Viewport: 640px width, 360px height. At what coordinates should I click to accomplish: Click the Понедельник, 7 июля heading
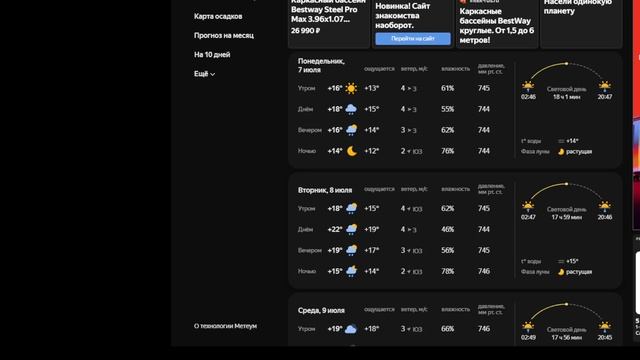321,66
